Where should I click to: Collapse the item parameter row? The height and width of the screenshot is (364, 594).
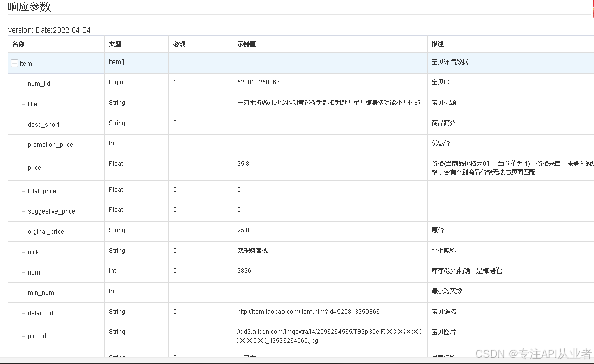[x=14, y=63]
